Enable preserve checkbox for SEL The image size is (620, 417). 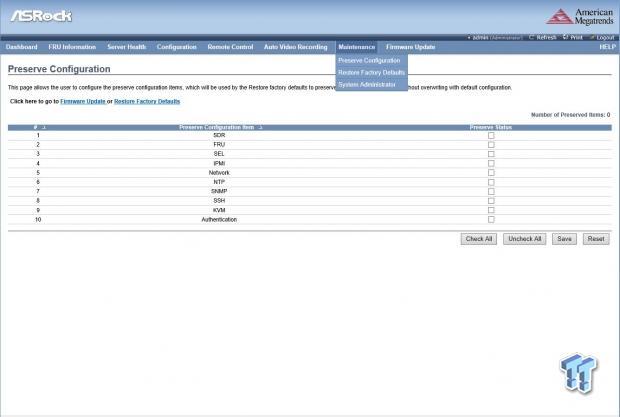coord(491,154)
